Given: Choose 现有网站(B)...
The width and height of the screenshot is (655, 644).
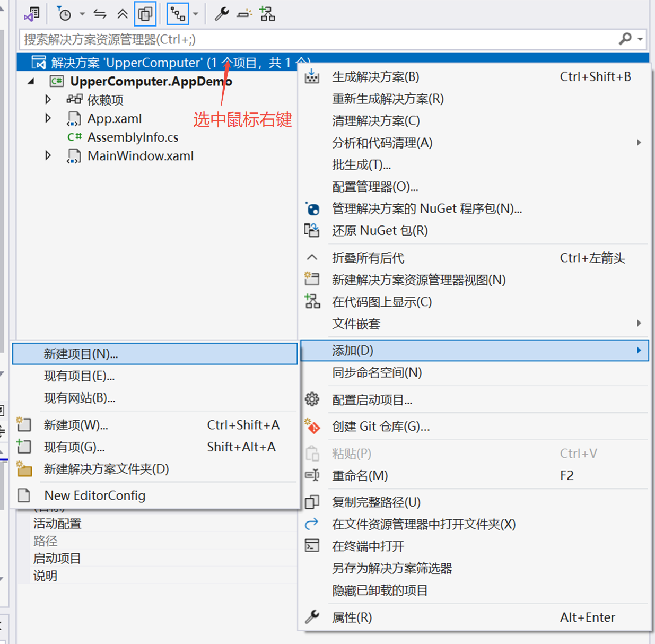Looking at the screenshot, I should 155,398.
